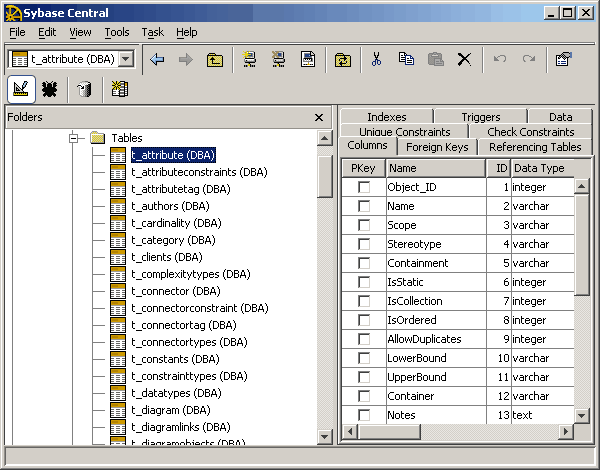Toggle PKey checkbox for Name column
This screenshot has height=470, width=600.
click(x=364, y=206)
